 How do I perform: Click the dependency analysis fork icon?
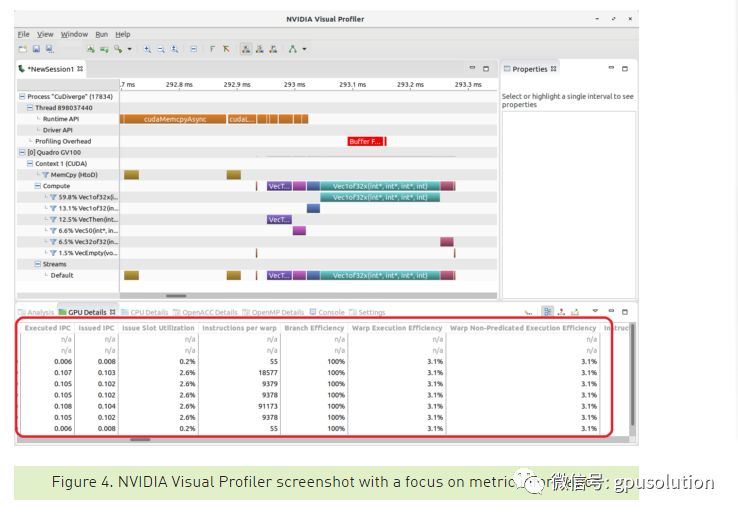293,49
